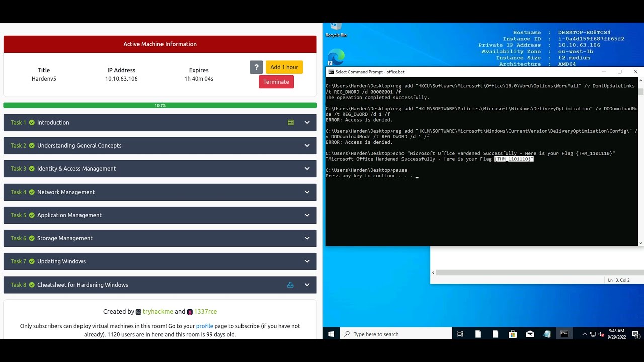The image size is (644, 362).
Task: Click Notepad scroll-left arrow
Action: pyautogui.click(x=433, y=273)
